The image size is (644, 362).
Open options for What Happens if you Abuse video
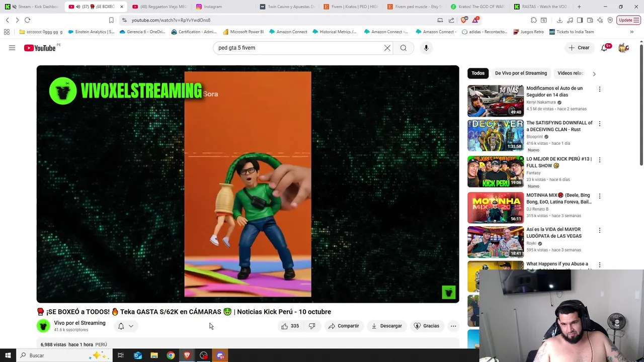tap(599, 265)
